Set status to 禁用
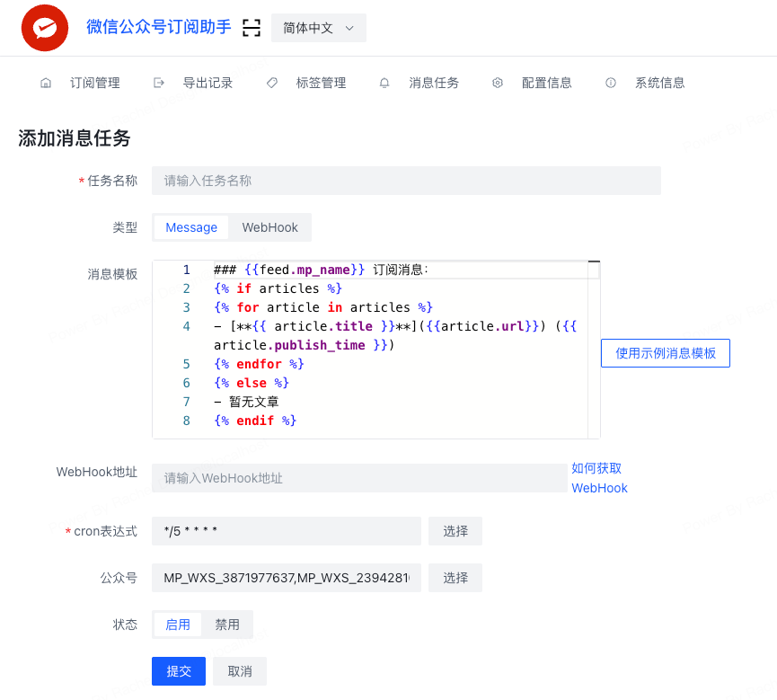This screenshot has height=700, width=777. [227, 625]
